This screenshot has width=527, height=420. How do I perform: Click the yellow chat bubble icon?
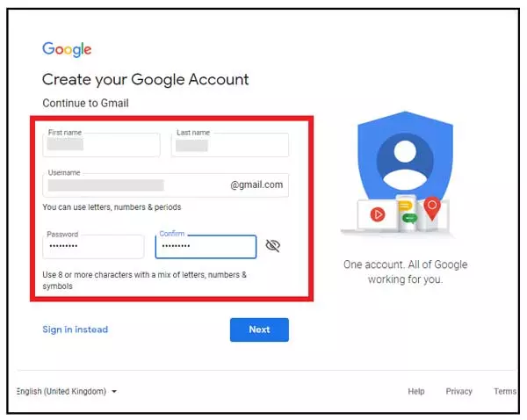[405, 206]
